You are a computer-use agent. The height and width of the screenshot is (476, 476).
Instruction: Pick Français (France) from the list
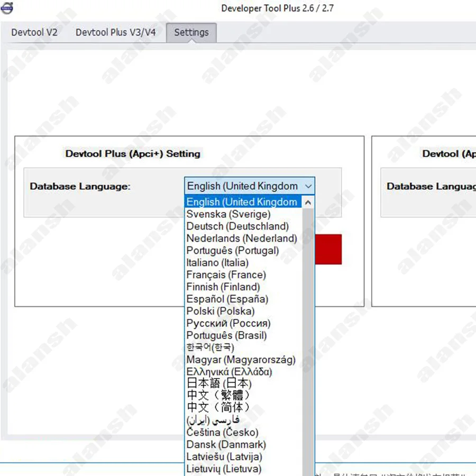[x=243, y=274]
